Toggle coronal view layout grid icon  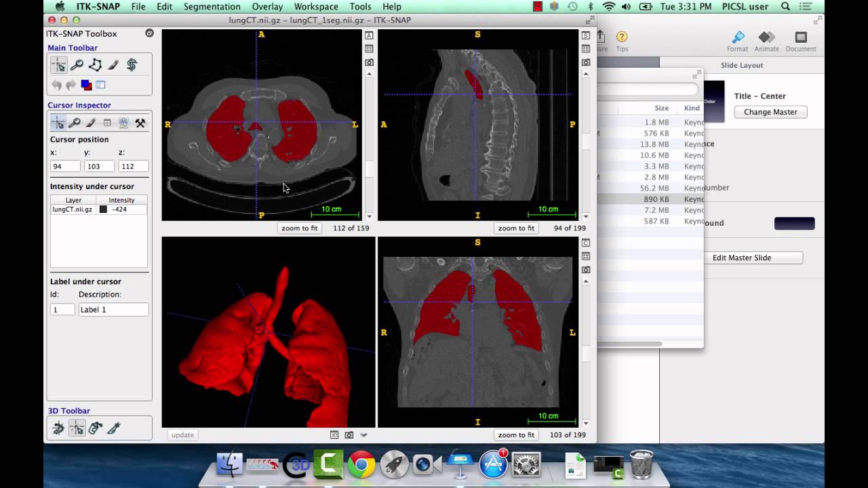[586, 256]
